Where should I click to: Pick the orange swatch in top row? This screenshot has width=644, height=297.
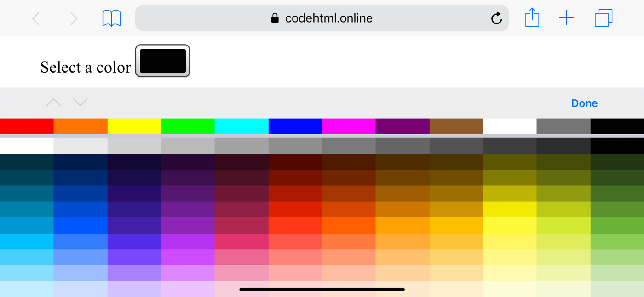click(x=80, y=126)
